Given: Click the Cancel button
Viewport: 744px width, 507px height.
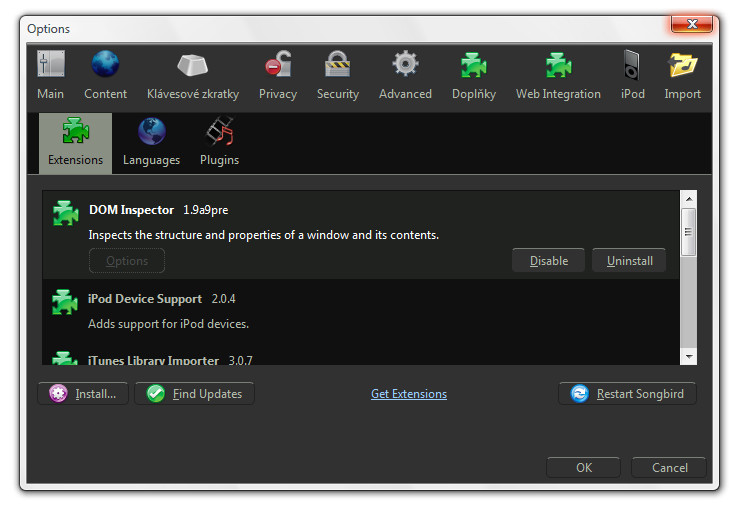Looking at the screenshot, I should (x=669, y=468).
